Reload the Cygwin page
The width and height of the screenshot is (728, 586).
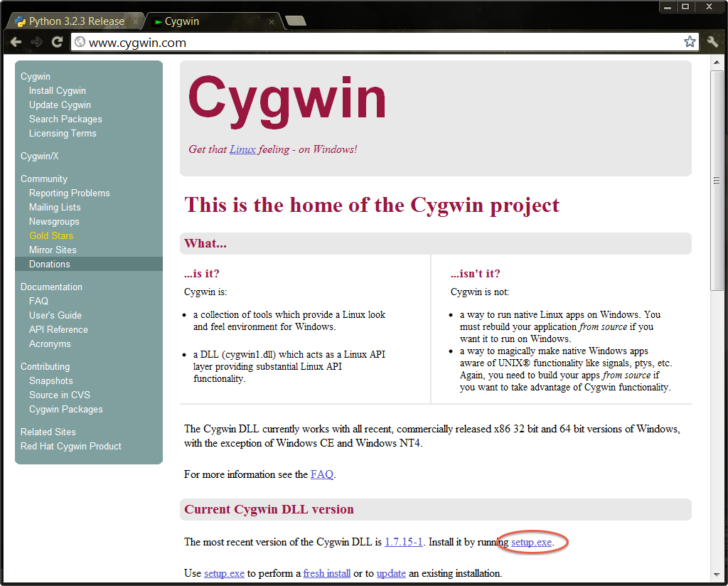57,42
